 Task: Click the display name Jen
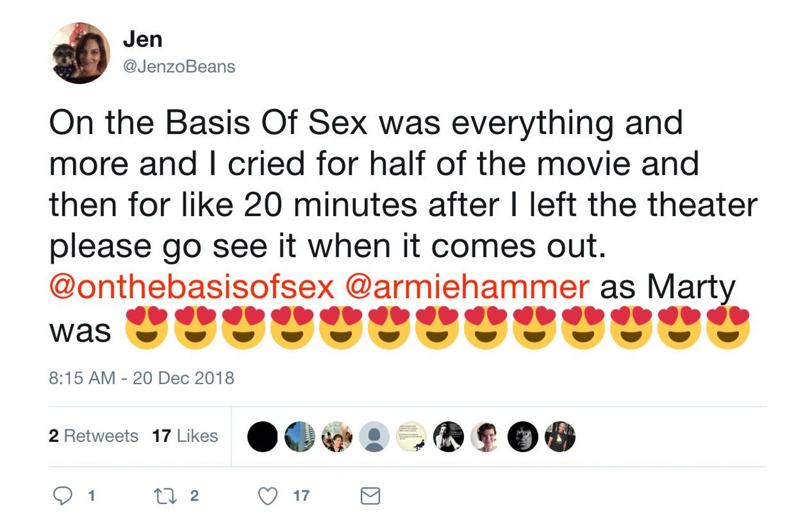[x=143, y=40]
